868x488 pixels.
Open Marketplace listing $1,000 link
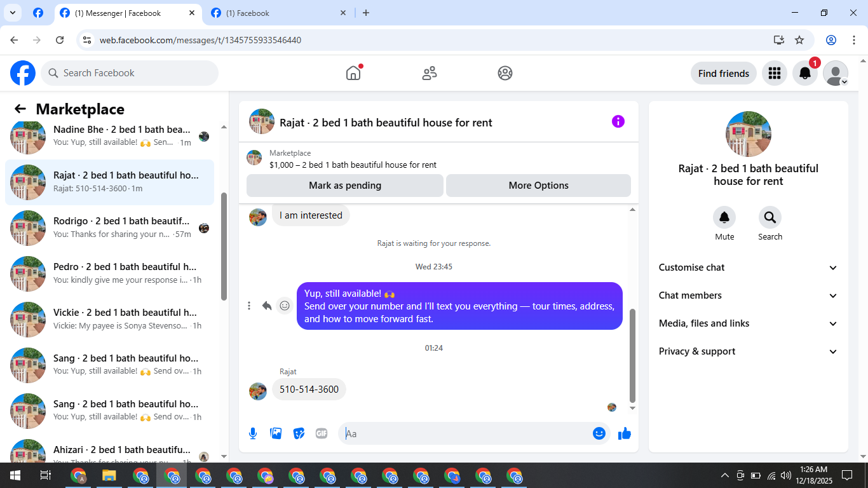353,165
